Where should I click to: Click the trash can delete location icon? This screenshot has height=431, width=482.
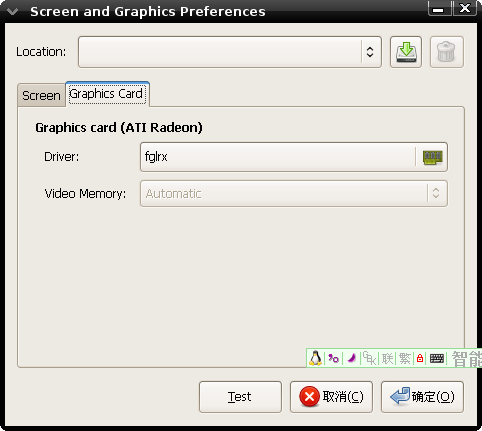pos(446,52)
